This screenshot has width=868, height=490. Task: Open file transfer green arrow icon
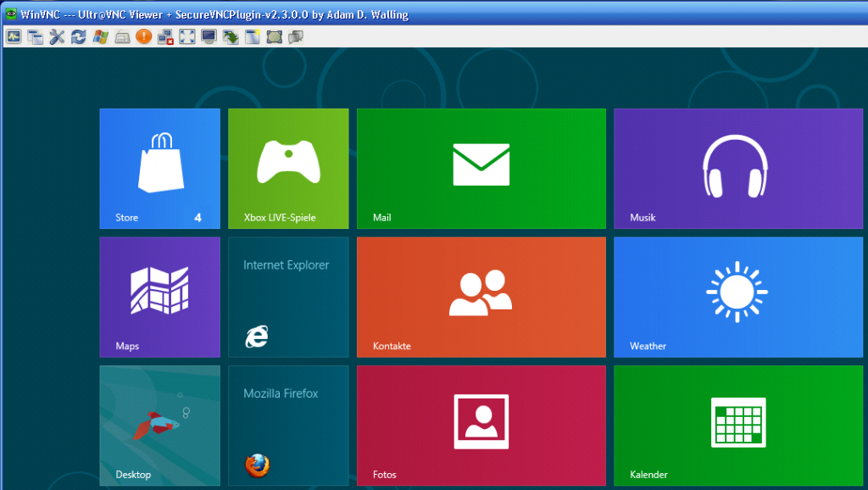point(231,37)
